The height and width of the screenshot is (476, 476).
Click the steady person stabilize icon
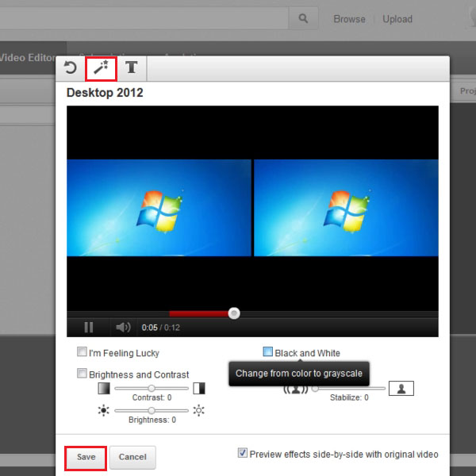coord(401,388)
